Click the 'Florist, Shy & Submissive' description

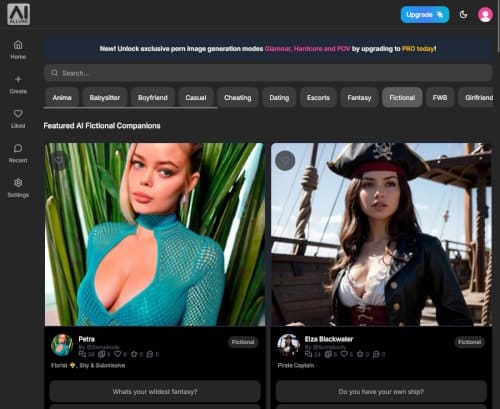point(88,365)
